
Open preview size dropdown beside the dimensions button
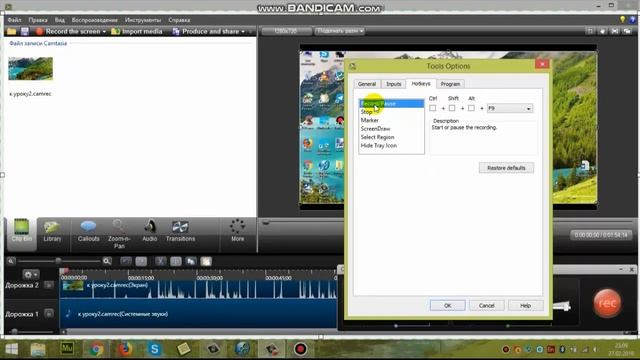(x=340, y=31)
